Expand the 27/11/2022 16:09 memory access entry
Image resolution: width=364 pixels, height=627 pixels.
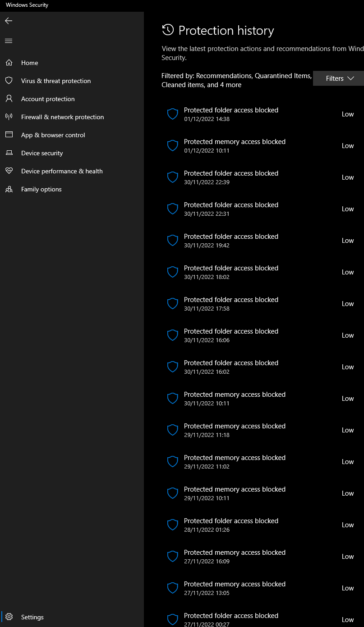263,557
